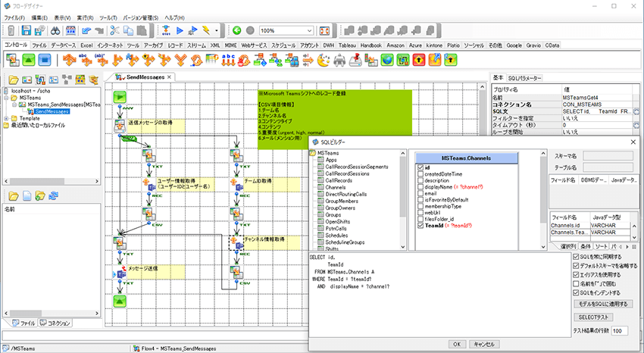Image resolution: width=644 pixels, height=353 pixels.
Task: Toggle the SQLをインデントする checkbox
Action: click(x=576, y=292)
